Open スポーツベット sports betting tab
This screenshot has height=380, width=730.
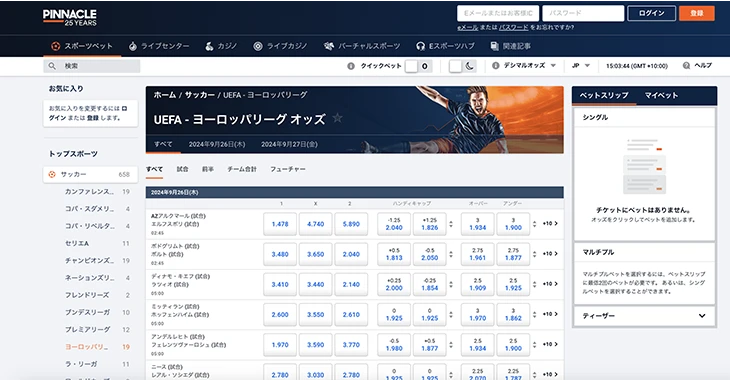point(82,46)
